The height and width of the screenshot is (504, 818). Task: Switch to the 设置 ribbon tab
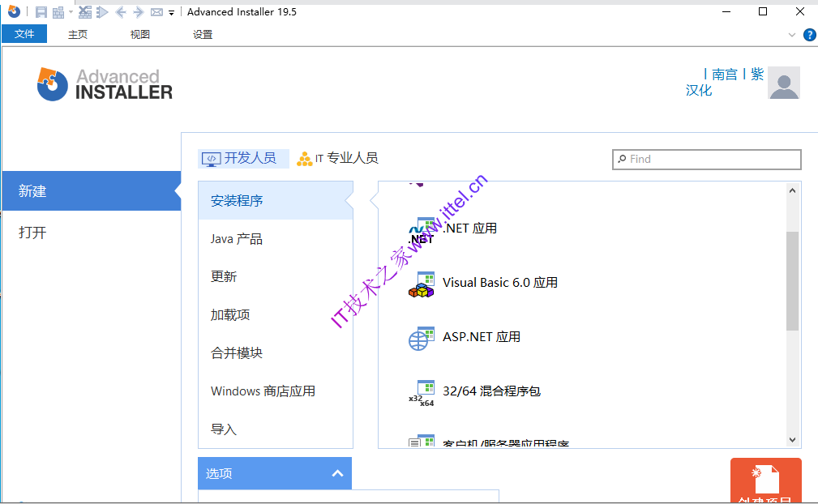coord(203,34)
